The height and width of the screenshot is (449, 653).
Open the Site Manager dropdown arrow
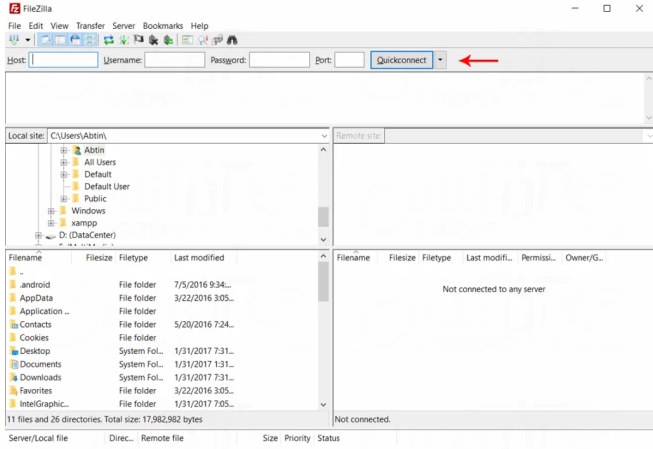pyautogui.click(x=27, y=40)
